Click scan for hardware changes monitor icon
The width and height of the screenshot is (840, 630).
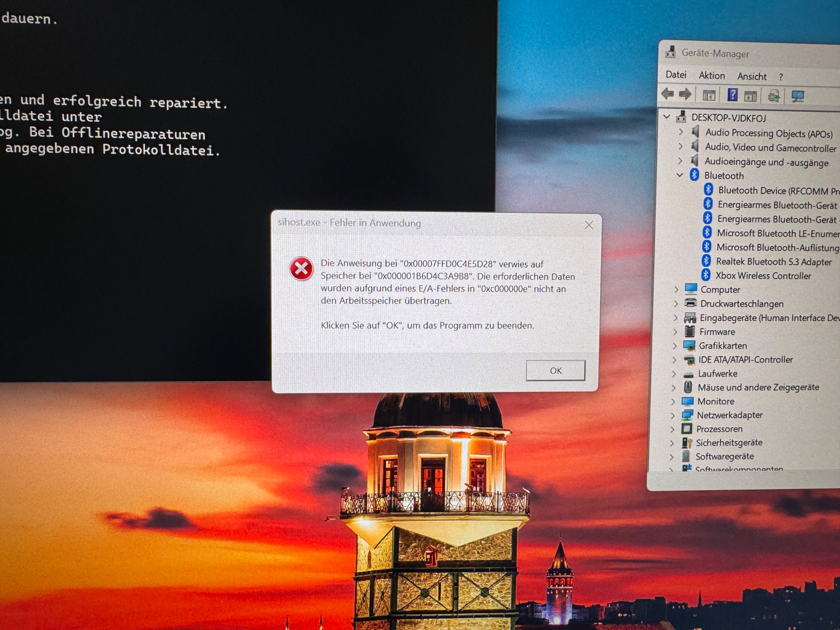tap(798, 96)
